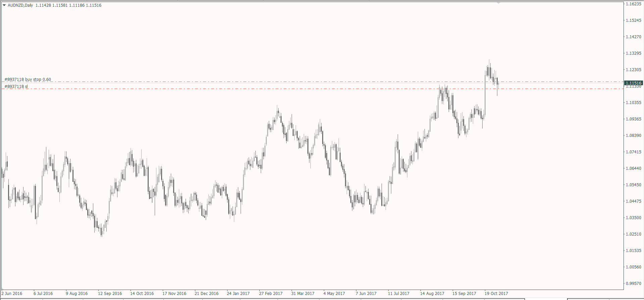Click the '17 Nov 2016' date label
This screenshot has width=644, height=300.
[175, 294]
